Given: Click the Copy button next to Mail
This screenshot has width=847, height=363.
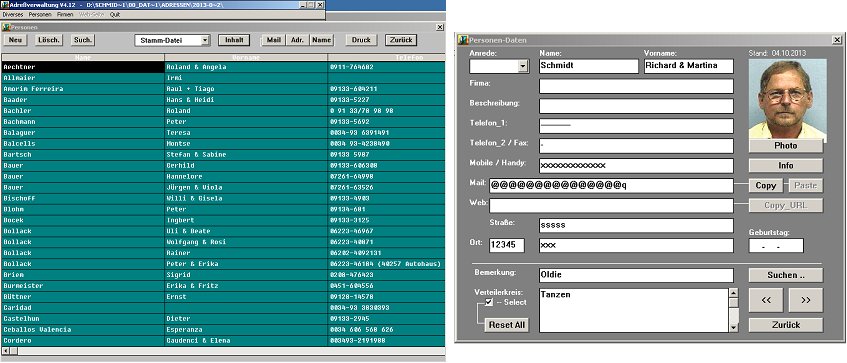Looking at the screenshot, I should (x=765, y=185).
